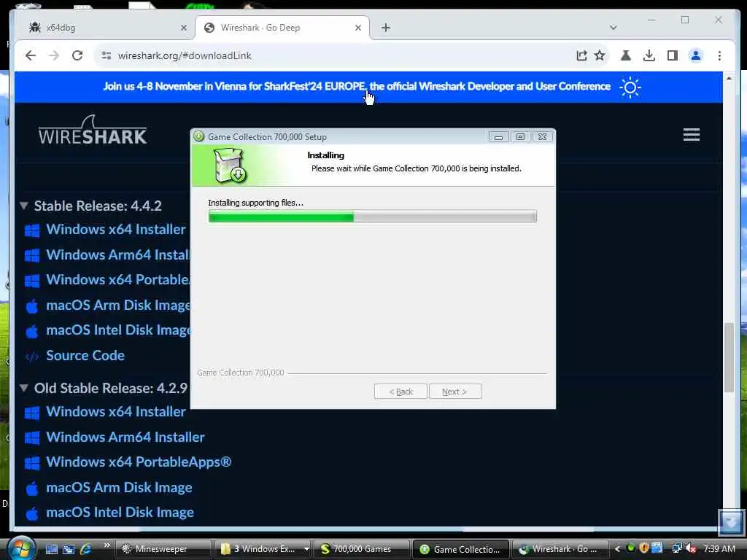Click Switch between windows quick launch icon
This screenshot has height=560, width=747.
click(x=69, y=549)
